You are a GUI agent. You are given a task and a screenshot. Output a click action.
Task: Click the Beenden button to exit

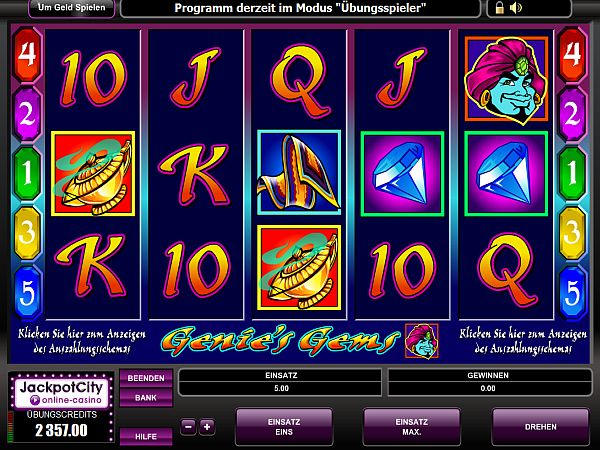[146, 378]
